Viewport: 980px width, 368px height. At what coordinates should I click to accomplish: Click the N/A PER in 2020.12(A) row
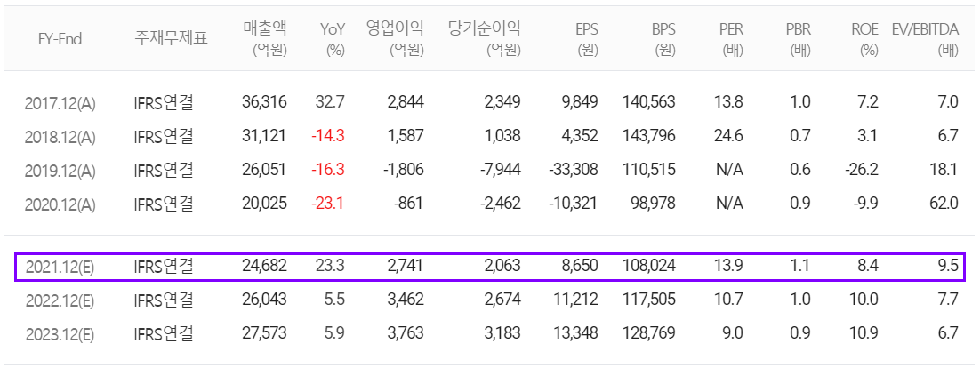tap(729, 203)
